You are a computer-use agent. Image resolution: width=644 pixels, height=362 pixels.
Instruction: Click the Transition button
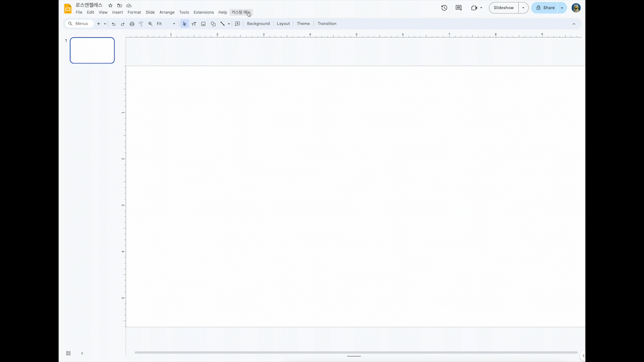(327, 24)
